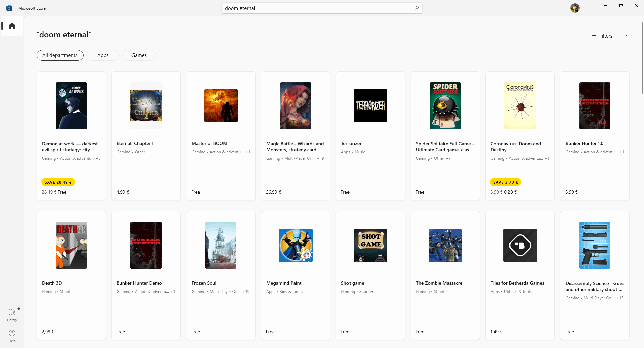Open the Bunker Hunter Demo cover
The height and width of the screenshot is (348, 644).
146,245
